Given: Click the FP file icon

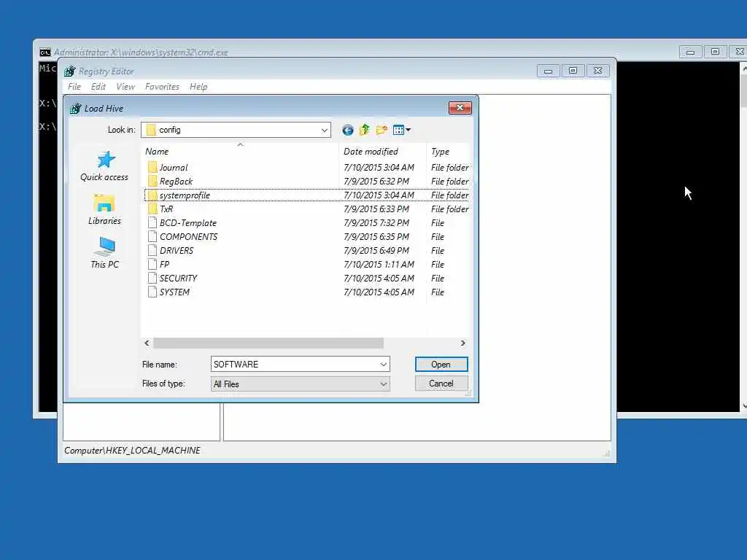Looking at the screenshot, I should pos(152,264).
